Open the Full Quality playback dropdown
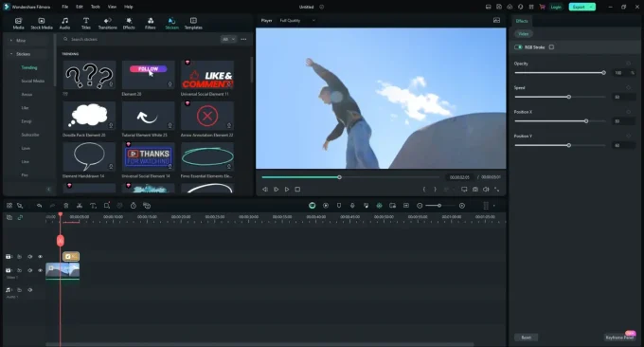 tap(297, 21)
